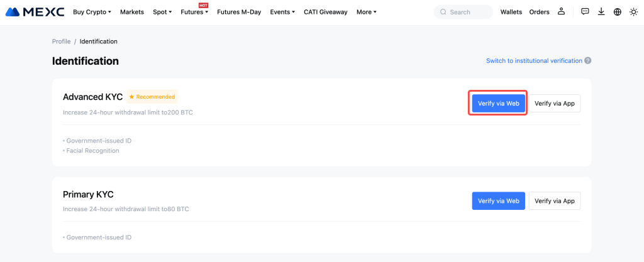Click the Identification breadcrumb text
This screenshot has height=262, width=644.
tap(99, 41)
